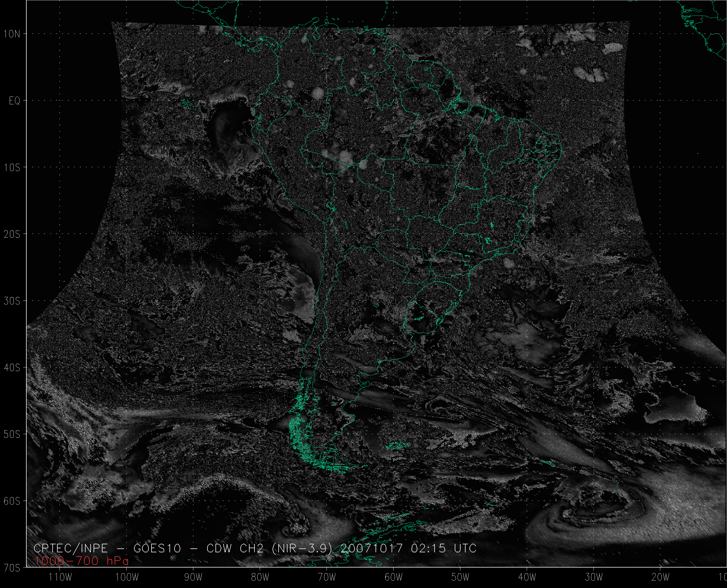The image size is (727, 588).
Task: Select the 100W longitude label
Action: pos(127,577)
